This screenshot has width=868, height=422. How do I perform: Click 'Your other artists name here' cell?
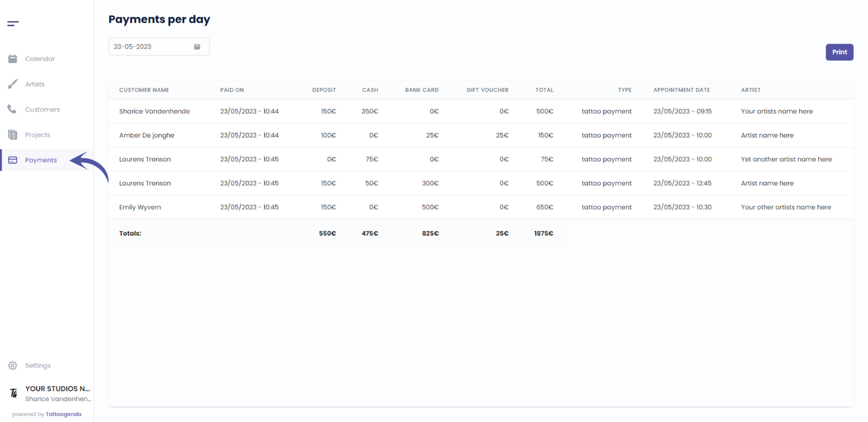pos(786,207)
